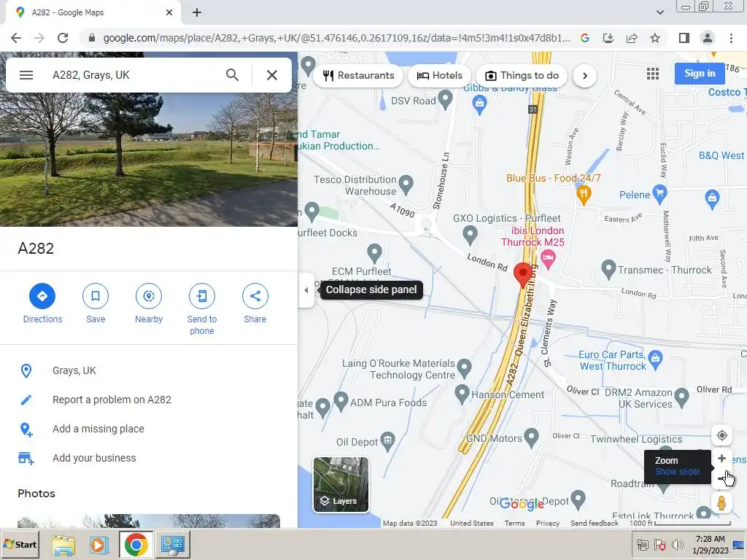
Task: Collapse the side panel arrow
Action: (306, 290)
